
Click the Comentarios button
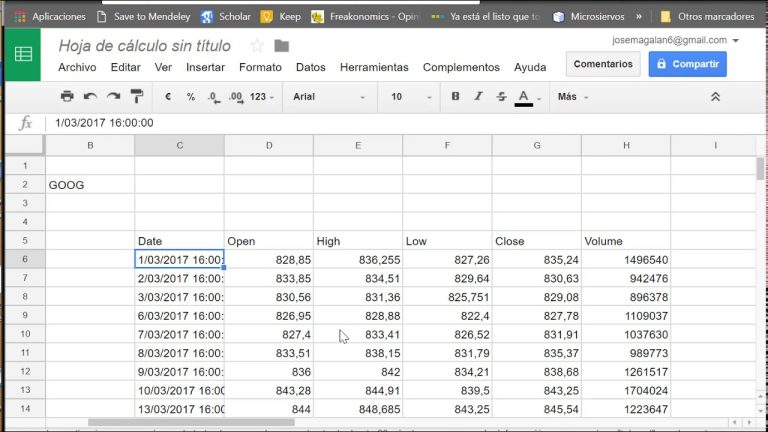tap(603, 64)
